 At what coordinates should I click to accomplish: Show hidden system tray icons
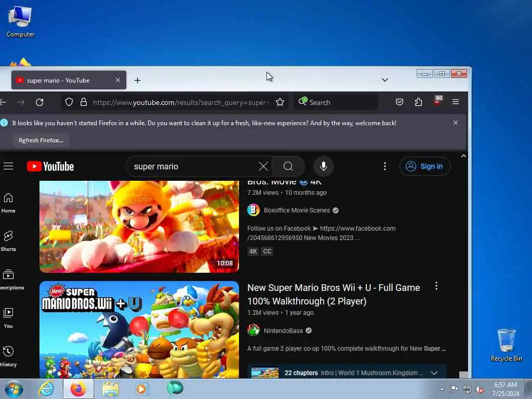pyautogui.click(x=442, y=389)
